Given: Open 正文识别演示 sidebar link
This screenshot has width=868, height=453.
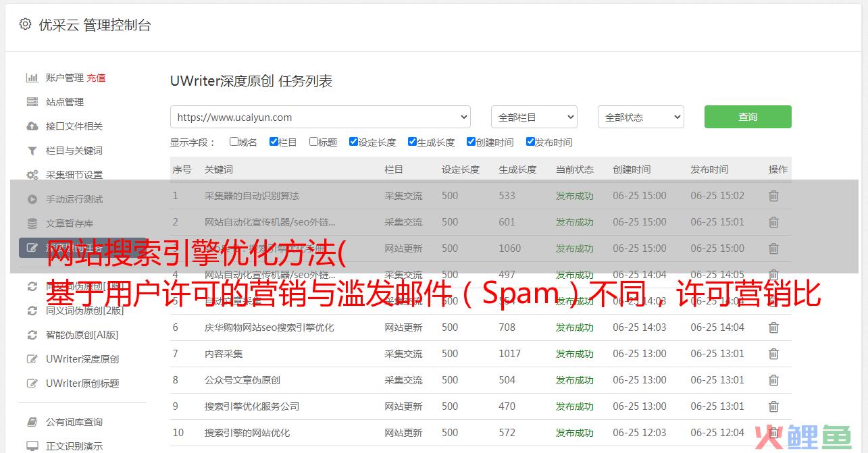Looking at the screenshot, I should [74, 446].
